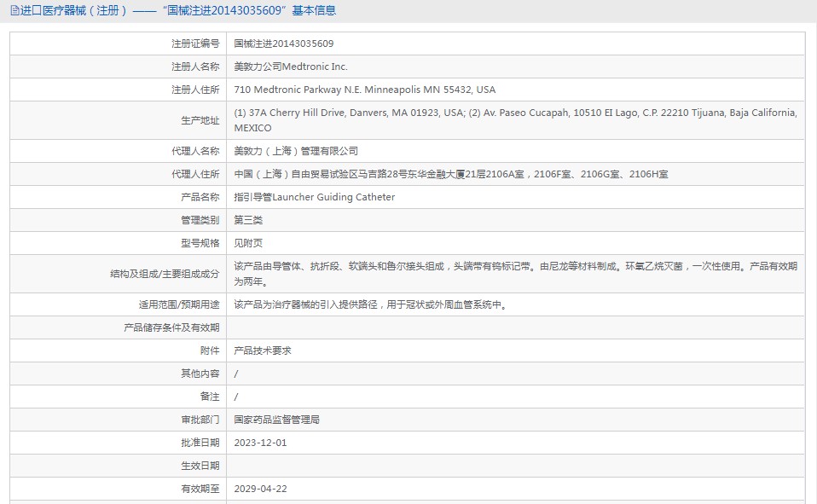
Task: Select 国家药品监督管理局 value
Action: point(276,419)
